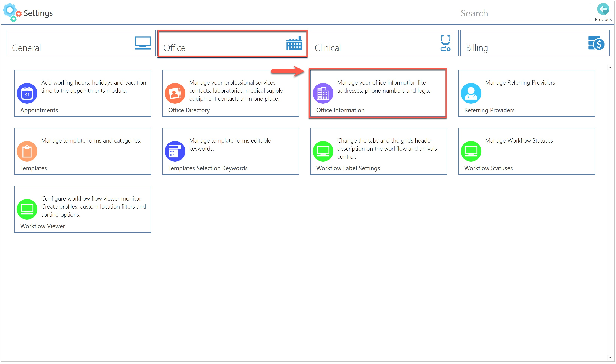Select the Office settings tab
The image size is (616, 364).
(x=232, y=43)
